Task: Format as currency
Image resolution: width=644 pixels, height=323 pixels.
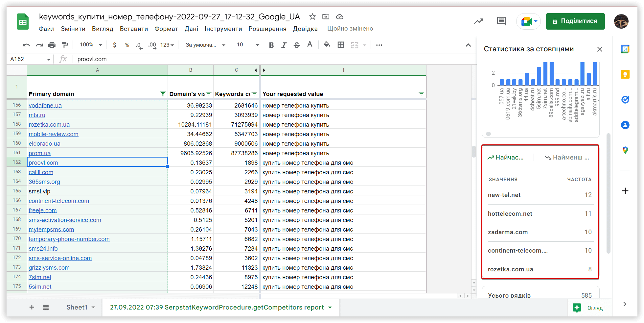Action: 114,45
